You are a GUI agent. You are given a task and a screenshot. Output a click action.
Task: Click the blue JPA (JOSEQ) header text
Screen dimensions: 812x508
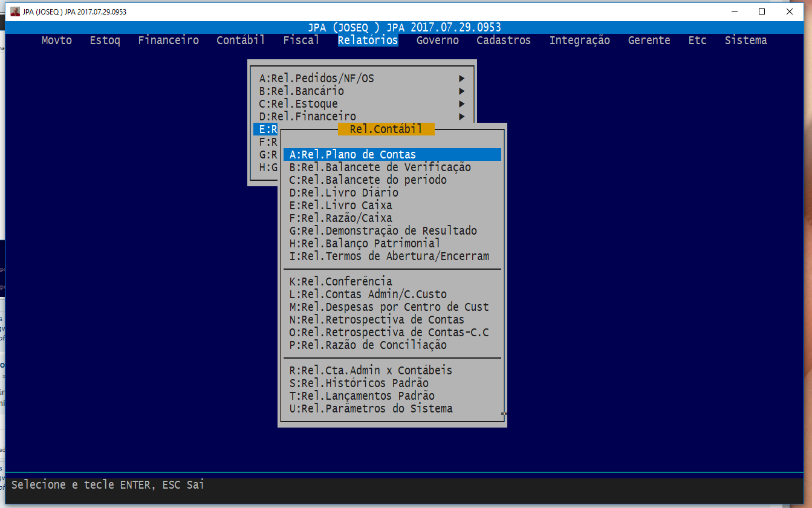tap(404, 27)
